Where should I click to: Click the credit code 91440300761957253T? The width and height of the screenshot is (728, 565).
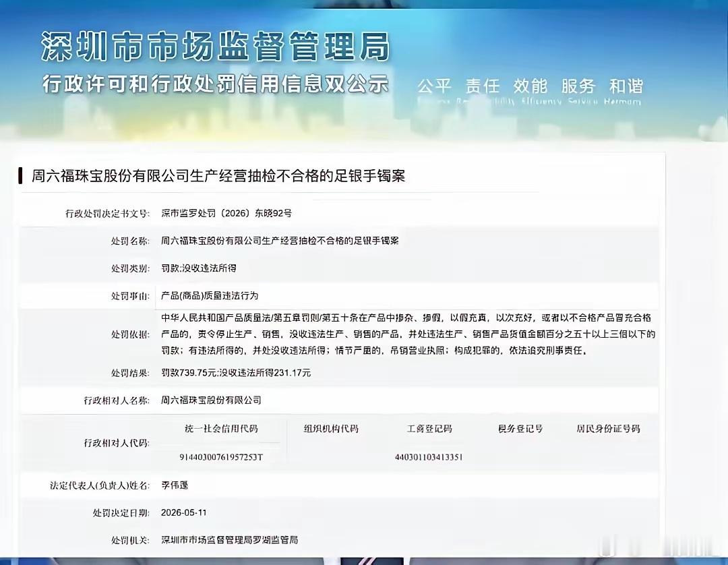point(221,457)
